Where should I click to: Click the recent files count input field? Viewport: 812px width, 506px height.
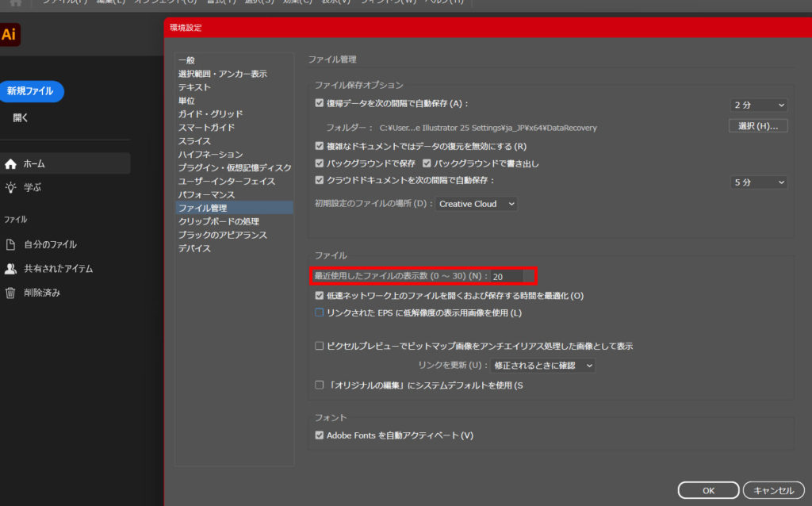tap(506, 277)
